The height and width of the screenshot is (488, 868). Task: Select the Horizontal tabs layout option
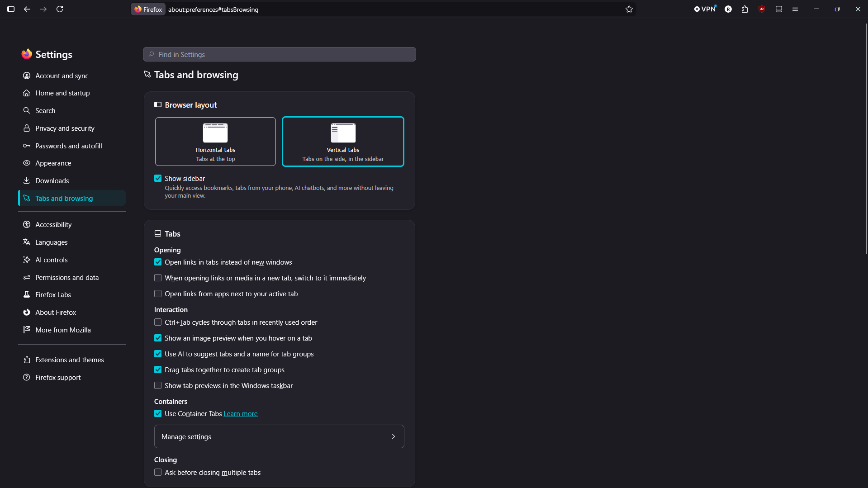pyautogui.click(x=215, y=142)
